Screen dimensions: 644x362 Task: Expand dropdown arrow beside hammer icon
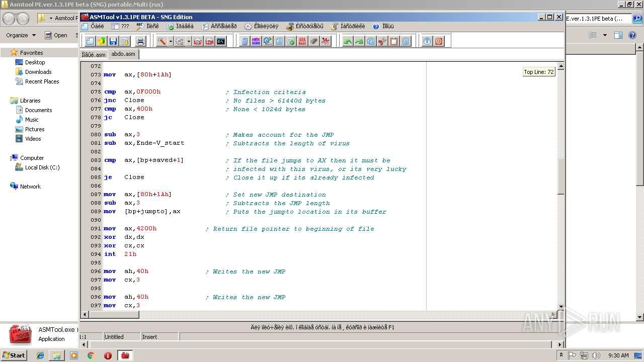171,41
